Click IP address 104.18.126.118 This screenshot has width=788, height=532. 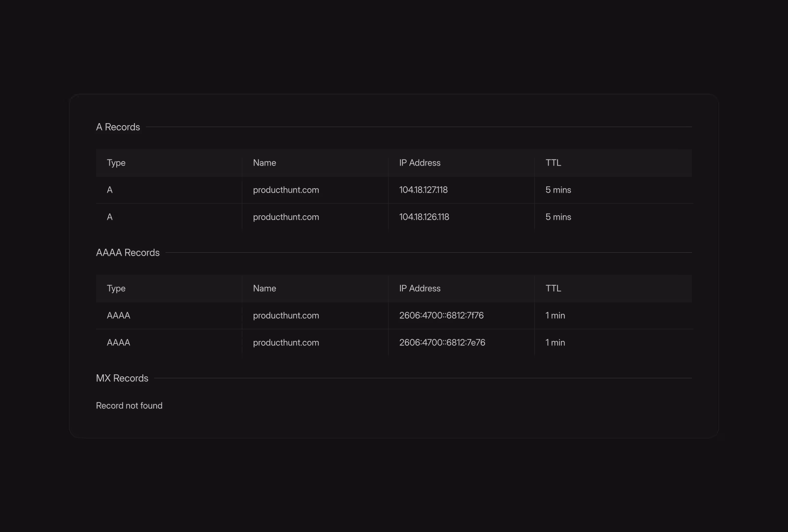424,217
